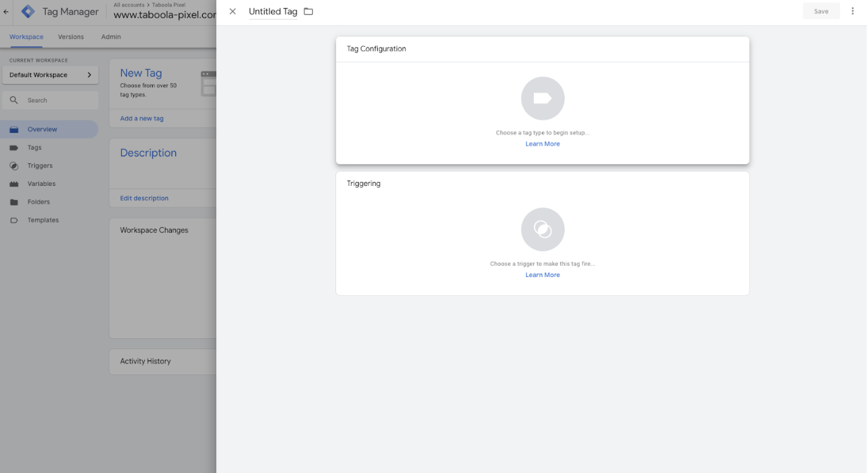Screen dimensions: 868x473
Task: Open the three-dot more actions menu
Action: click(852, 11)
